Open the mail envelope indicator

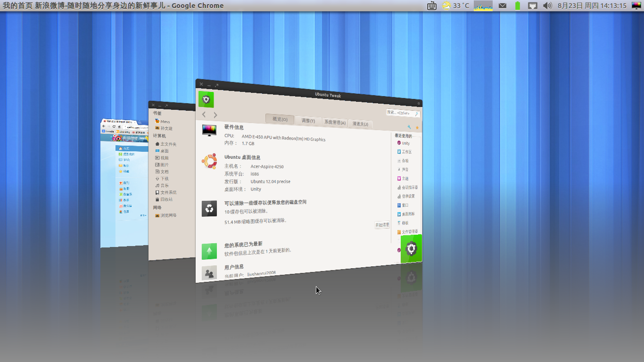[503, 6]
